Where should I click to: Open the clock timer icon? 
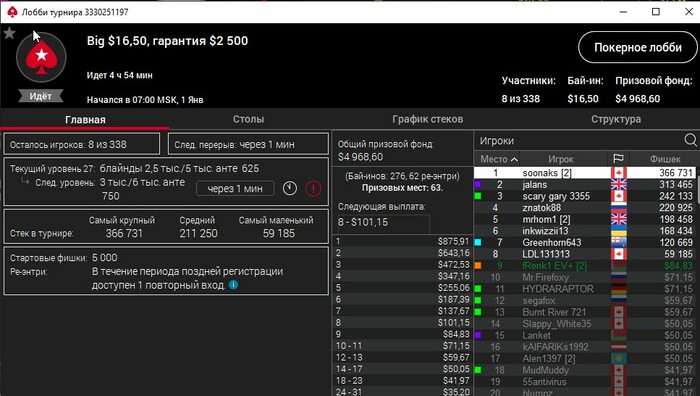coord(290,188)
